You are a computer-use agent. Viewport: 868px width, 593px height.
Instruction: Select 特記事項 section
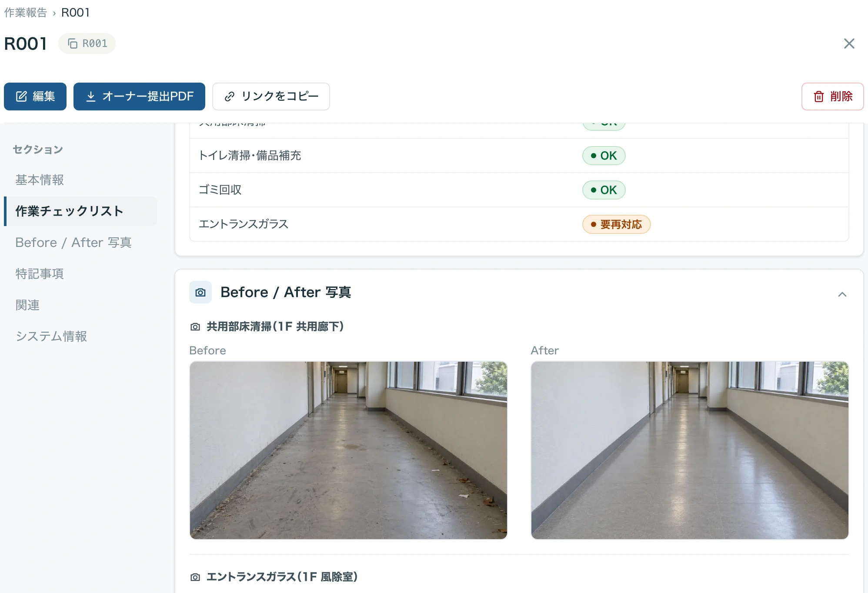[40, 274]
